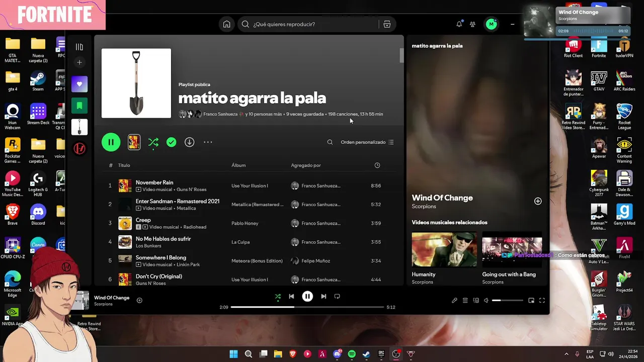Image resolution: width=644 pixels, height=362 pixels.
Task: Toggle video preview thumbnail beside play button
Action: point(134,142)
